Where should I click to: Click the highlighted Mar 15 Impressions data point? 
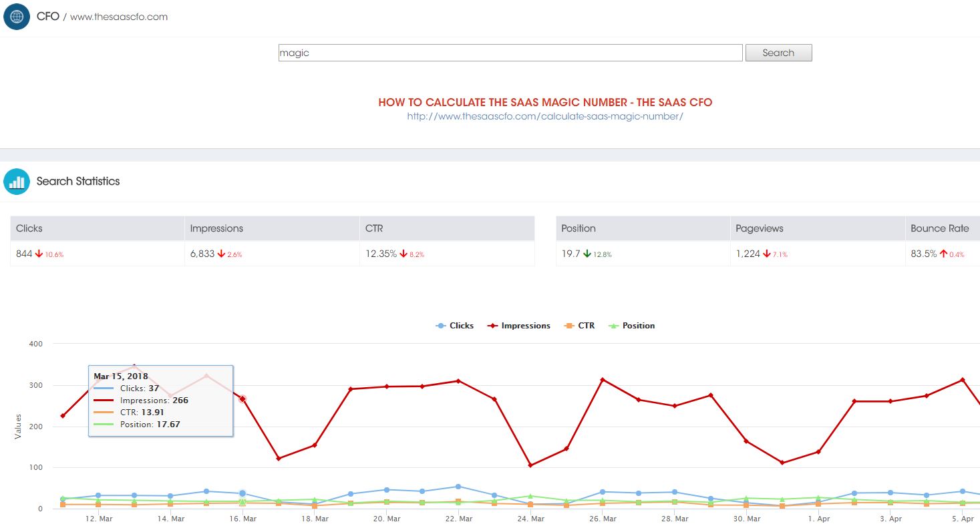(x=242, y=399)
